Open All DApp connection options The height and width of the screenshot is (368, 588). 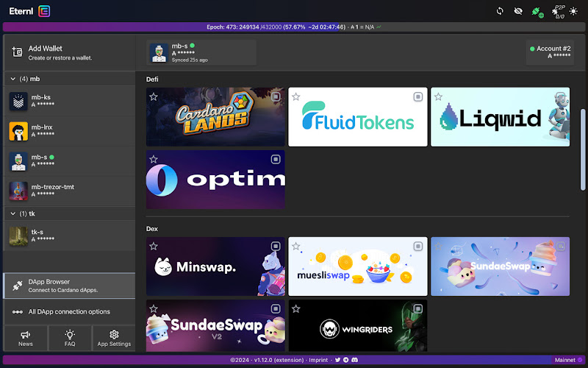(x=69, y=311)
